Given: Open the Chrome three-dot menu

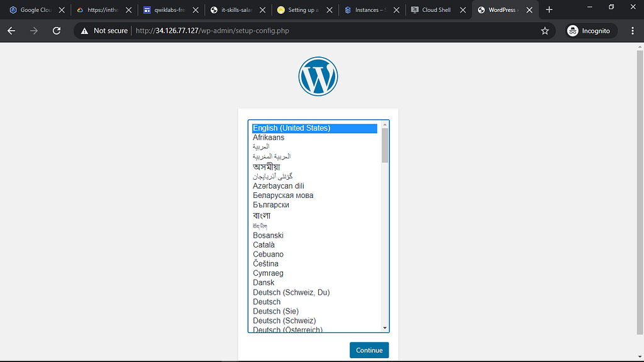Looking at the screenshot, I should click(x=633, y=31).
